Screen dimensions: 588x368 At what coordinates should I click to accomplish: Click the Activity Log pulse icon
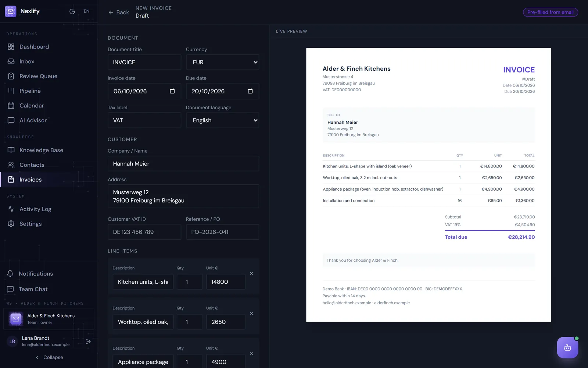click(11, 209)
